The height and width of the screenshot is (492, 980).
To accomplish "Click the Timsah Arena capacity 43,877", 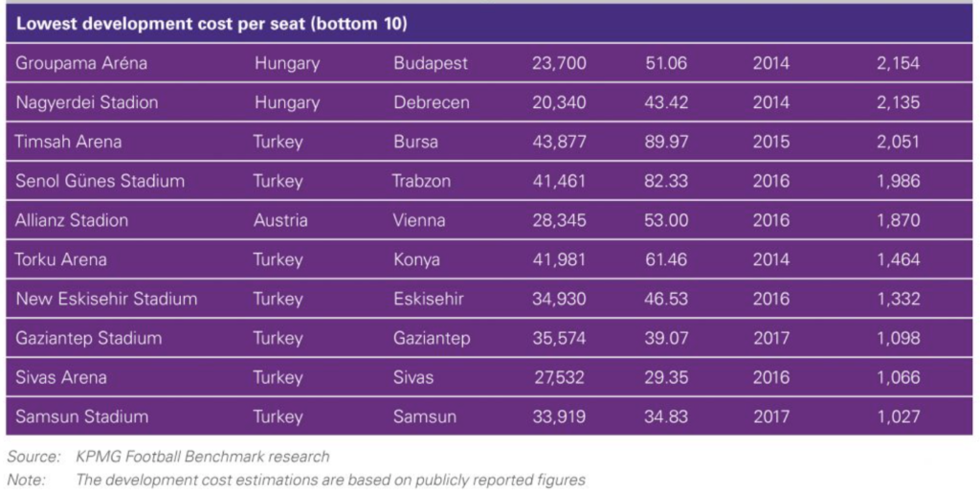I will click(x=559, y=142).
